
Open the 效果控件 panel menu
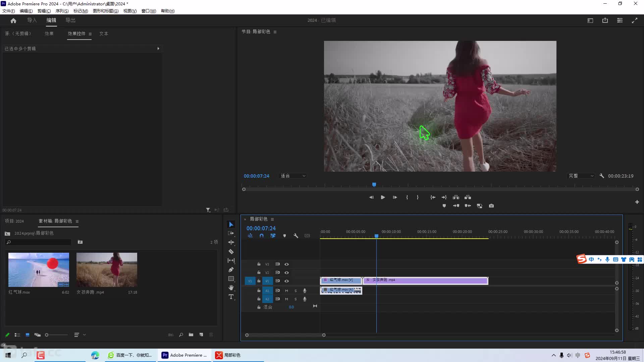click(90, 34)
